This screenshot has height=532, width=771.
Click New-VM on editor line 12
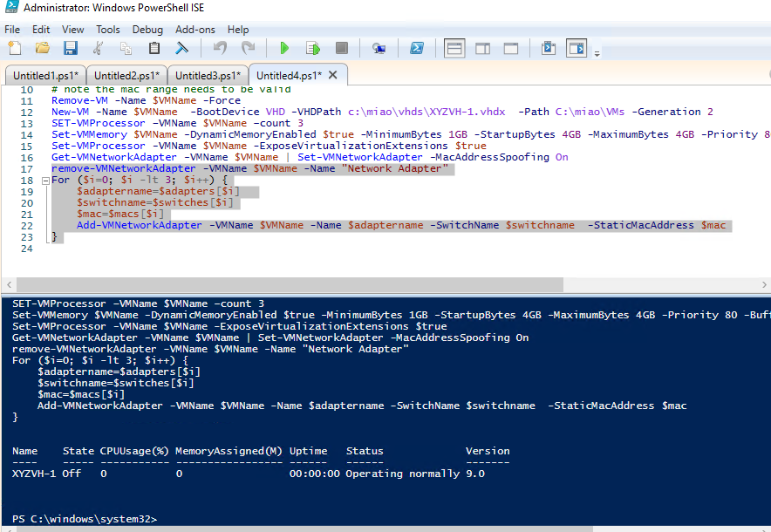coord(71,113)
